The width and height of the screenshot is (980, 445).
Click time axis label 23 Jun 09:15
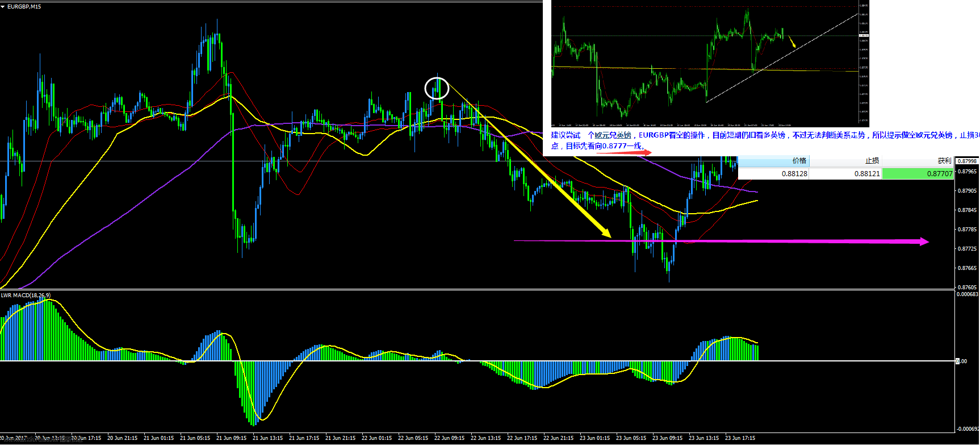coord(667,438)
